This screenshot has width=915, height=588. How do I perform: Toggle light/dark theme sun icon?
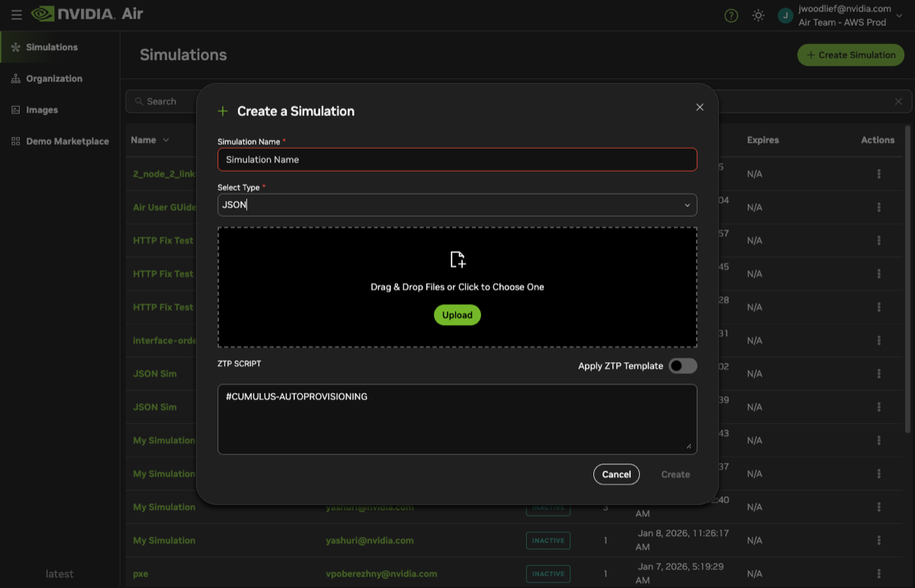pos(758,15)
